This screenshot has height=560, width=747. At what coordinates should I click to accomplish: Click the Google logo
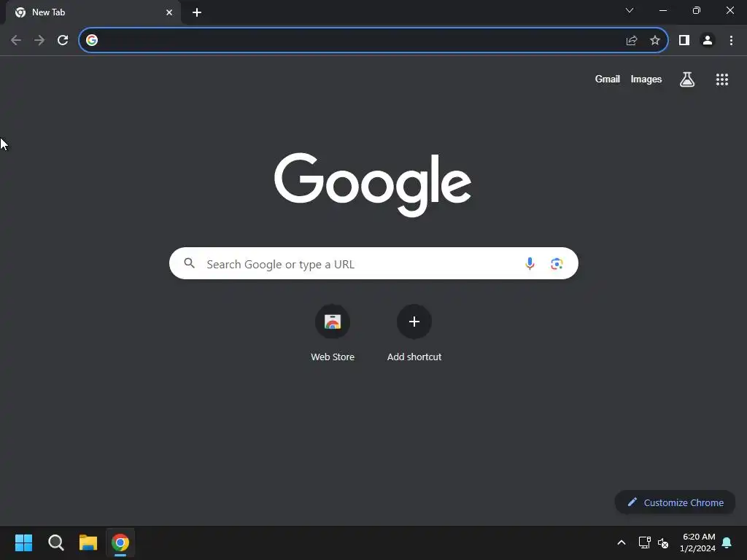pyautogui.click(x=373, y=184)
